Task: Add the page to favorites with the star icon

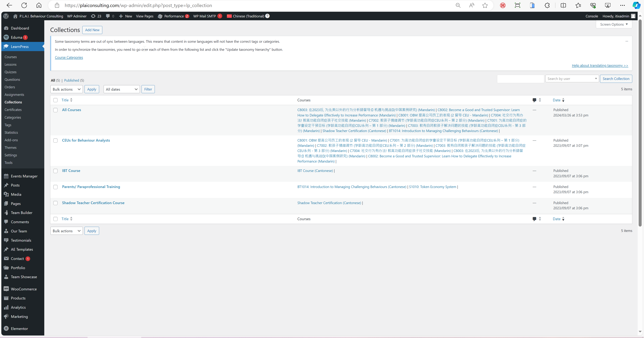Action: [x=485, y=5]
